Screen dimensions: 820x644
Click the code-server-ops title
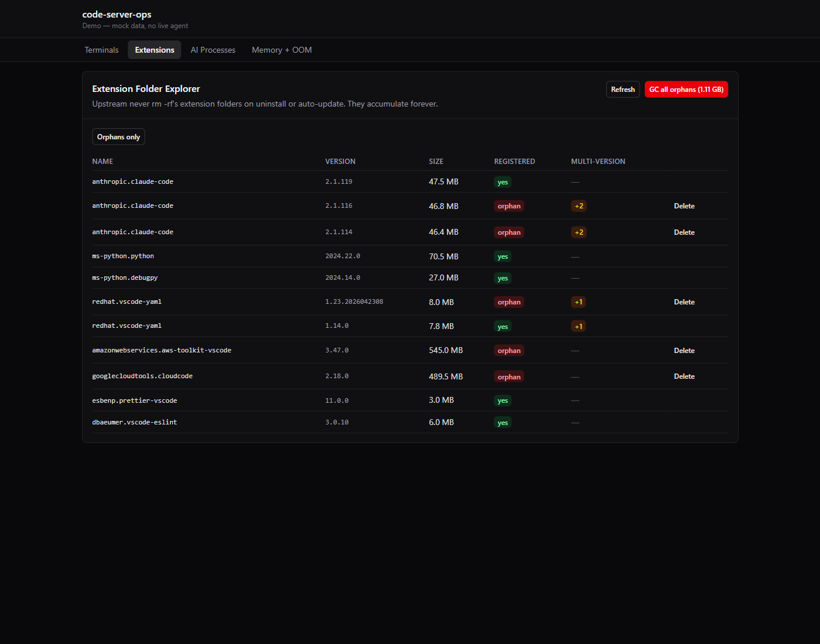coord(117,14)
